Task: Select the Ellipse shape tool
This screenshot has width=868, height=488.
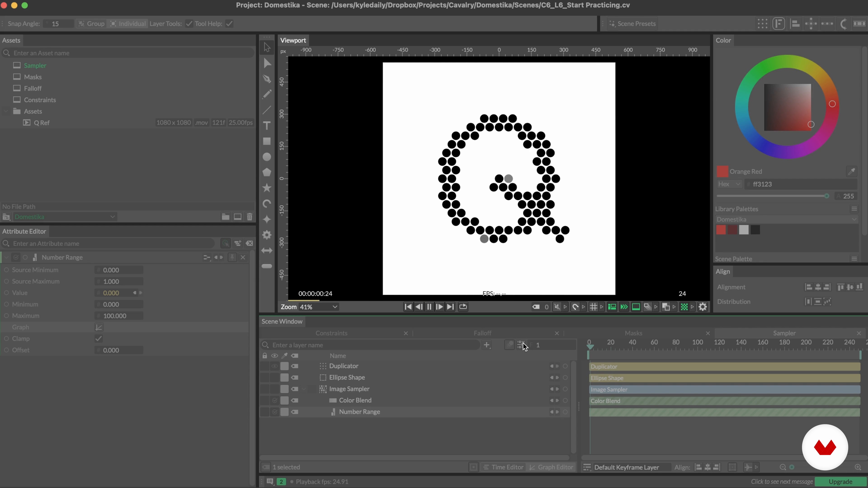Action: pos(267,157)
